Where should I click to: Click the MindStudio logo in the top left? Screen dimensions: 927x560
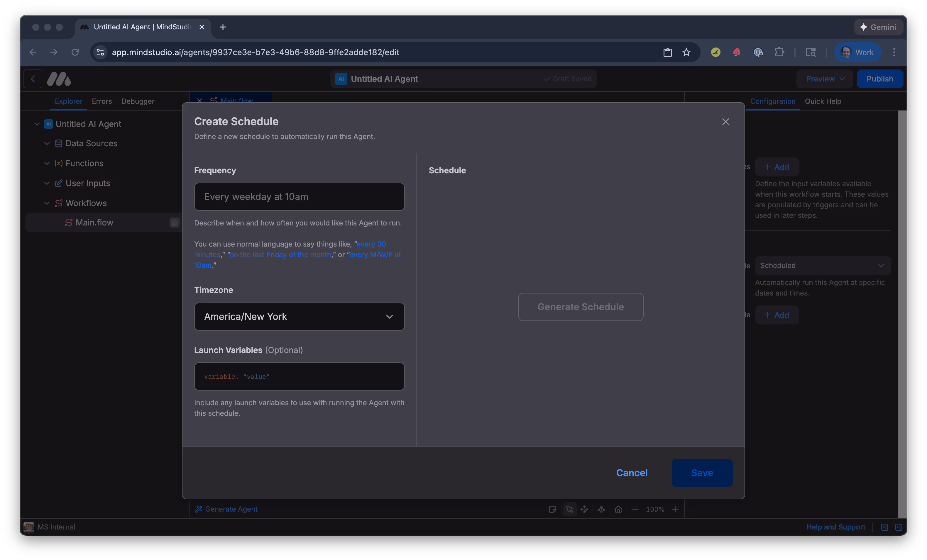(59, 79)
